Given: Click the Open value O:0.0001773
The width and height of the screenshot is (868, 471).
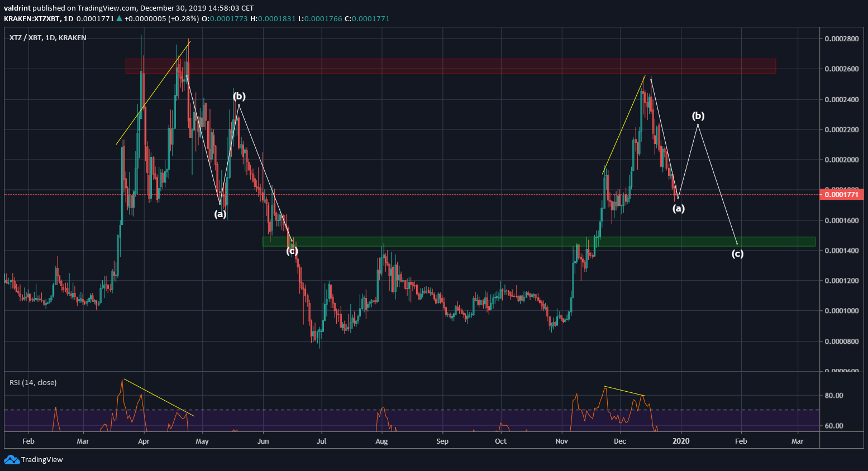Looking at the screenshot, I should tap(225, 18).
